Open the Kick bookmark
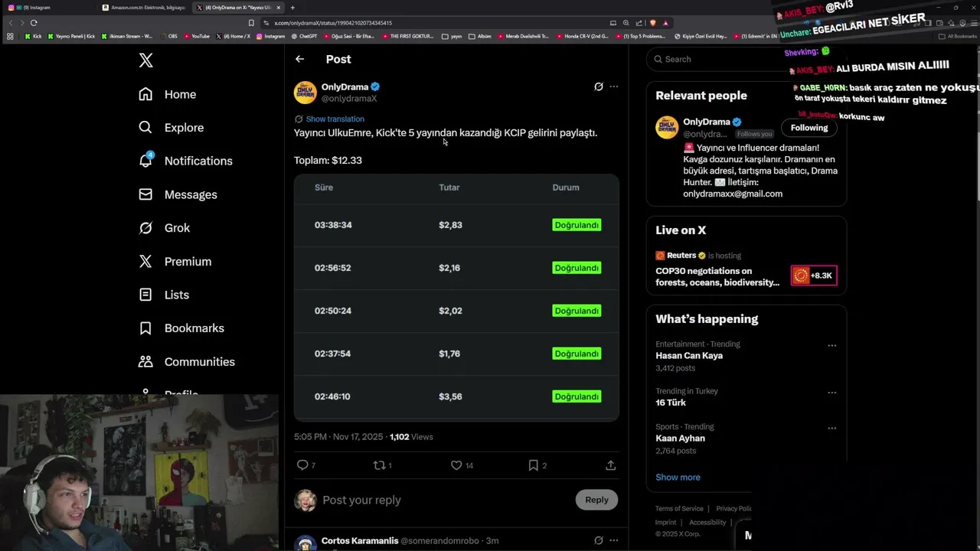 [33, 36]
